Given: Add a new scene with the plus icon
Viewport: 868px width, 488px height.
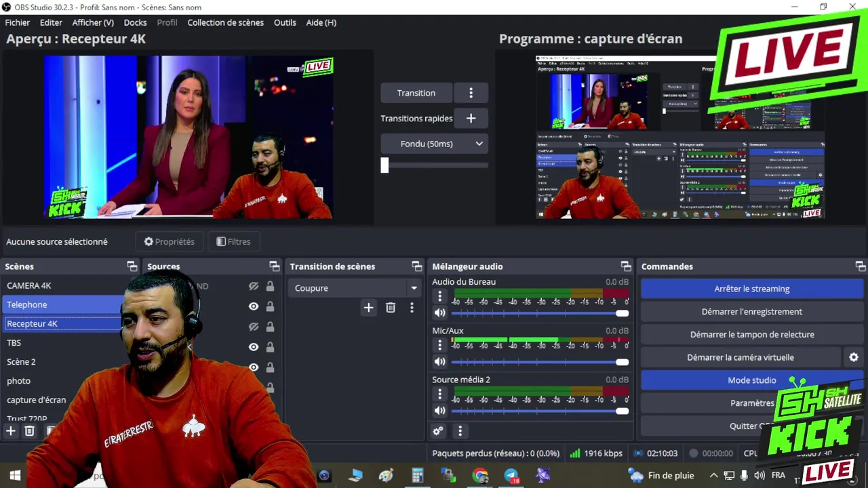Looking at the screenshot, I should tap(11, 431).
